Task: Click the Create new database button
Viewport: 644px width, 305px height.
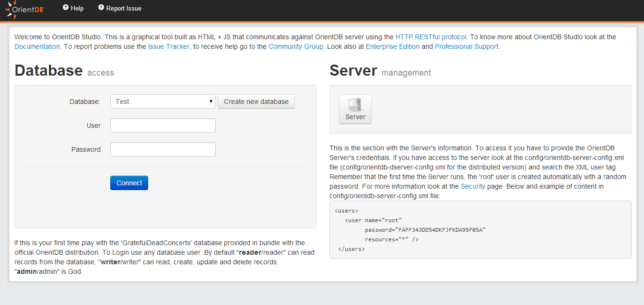Action: tap(256, 102)
